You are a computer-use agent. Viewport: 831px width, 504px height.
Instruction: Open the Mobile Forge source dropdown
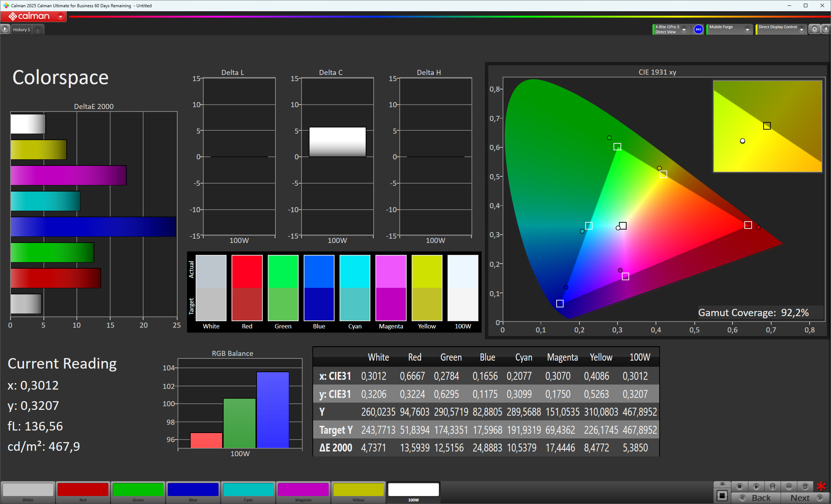pyautogui.click(x=747, y=30)
